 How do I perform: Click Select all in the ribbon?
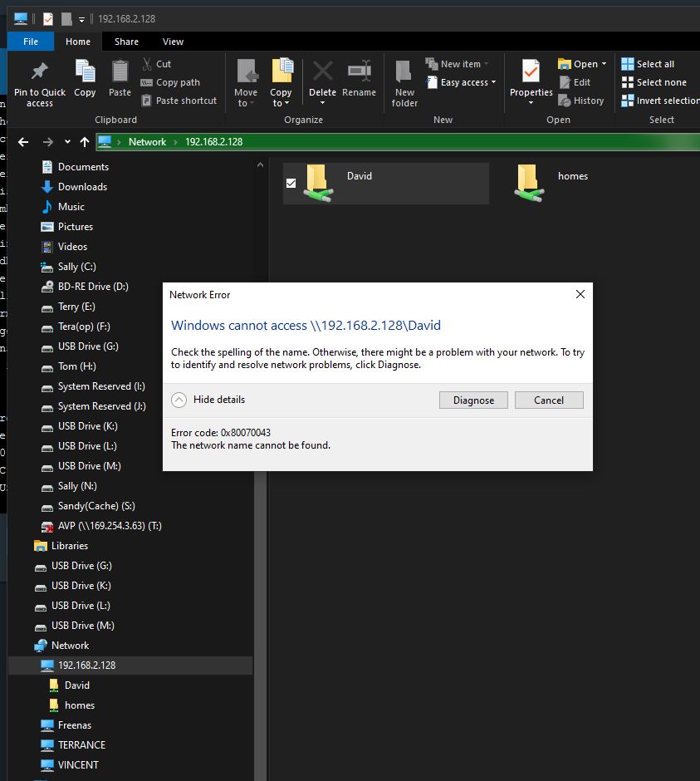pos(648,64)
